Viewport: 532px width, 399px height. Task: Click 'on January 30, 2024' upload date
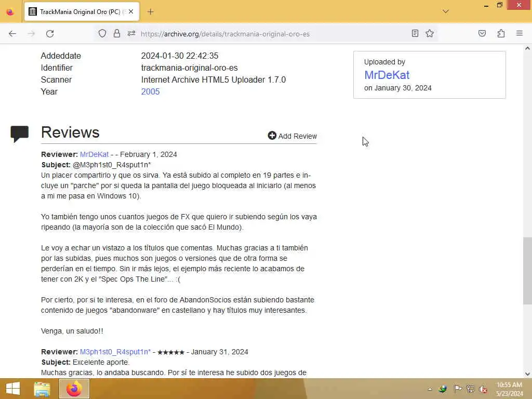(397, 88)
